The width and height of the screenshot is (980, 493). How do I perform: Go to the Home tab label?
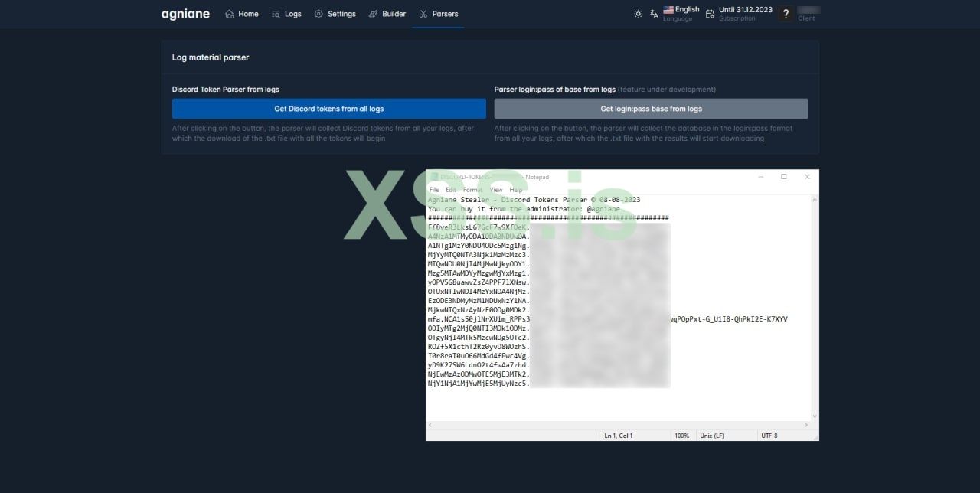pos(248,14)
